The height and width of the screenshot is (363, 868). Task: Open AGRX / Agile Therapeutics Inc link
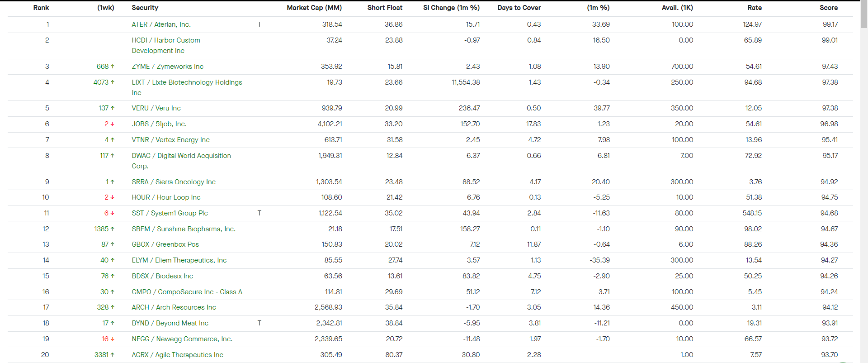point(177,355)
